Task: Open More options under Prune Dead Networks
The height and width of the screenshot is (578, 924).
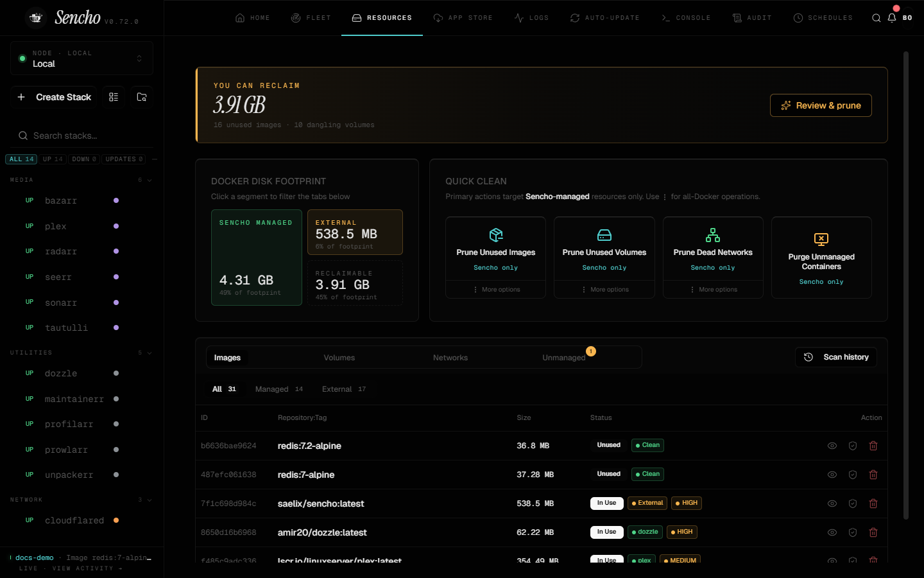Action: click(713, 290)
